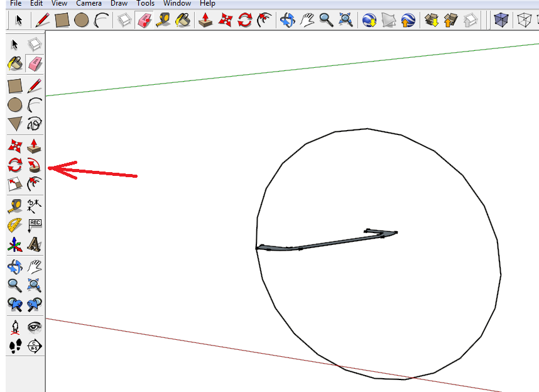Click Select arrow in Getting Started toolbar

19,20
